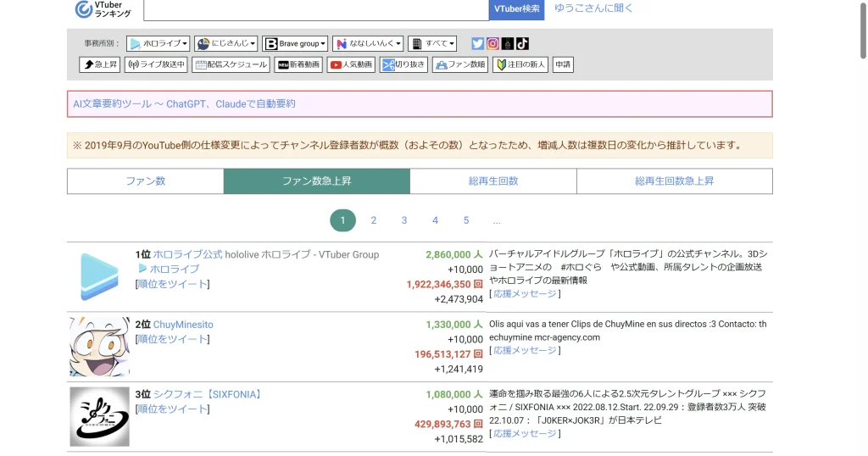
Task: Open ファン数順 fan count order
Action: (460, 64)
